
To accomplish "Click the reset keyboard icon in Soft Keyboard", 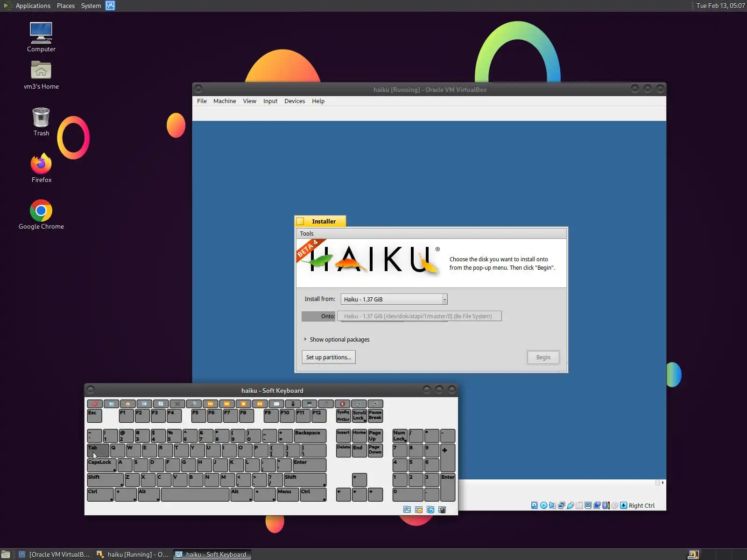I will (x=430, y=510).
